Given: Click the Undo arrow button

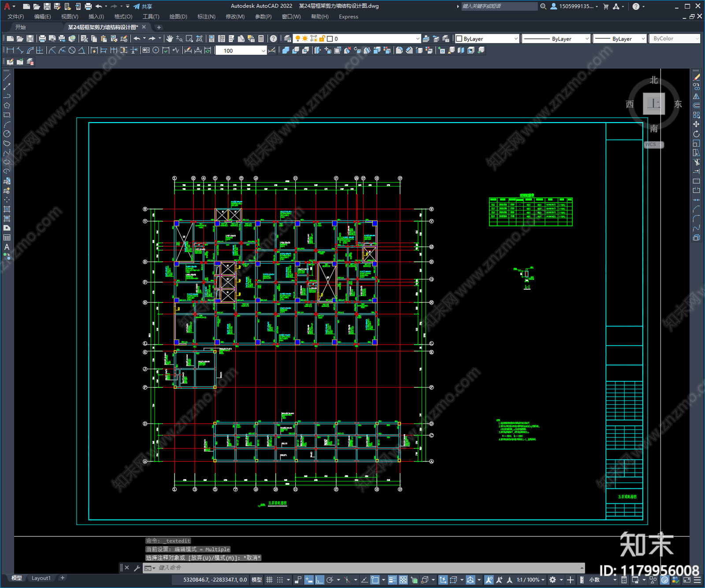Looking at the screenshot, I should tap(137, 39).
